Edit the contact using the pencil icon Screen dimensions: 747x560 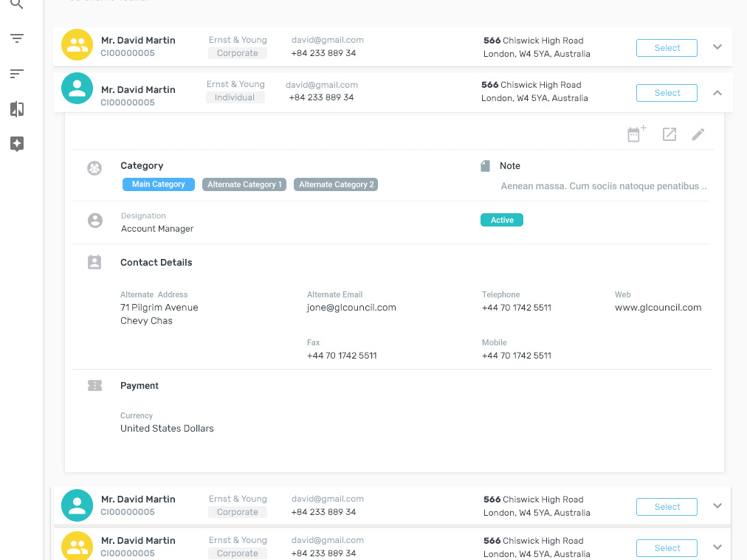(698, 134)
